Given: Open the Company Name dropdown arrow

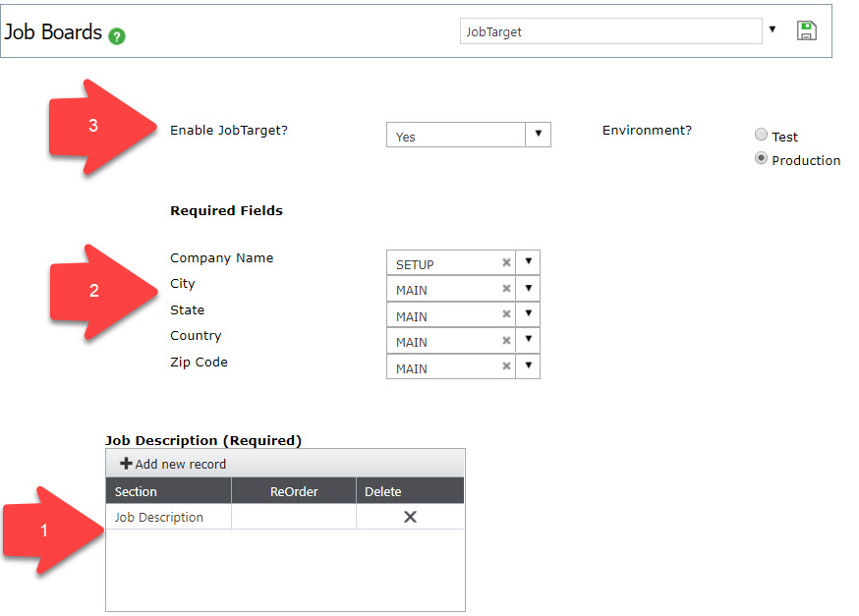Looking at the screenshot, I should pyautogui.click(x=528, y=262).
